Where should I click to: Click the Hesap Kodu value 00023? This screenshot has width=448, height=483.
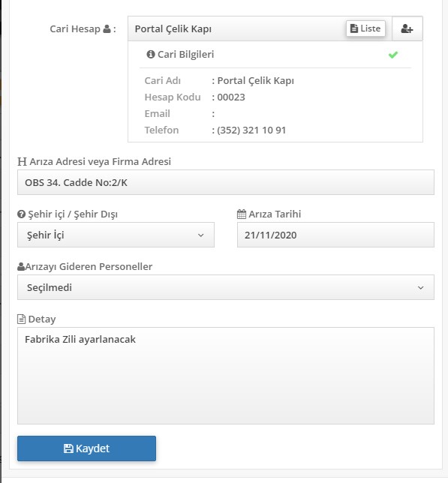click(x=231, y=97)
